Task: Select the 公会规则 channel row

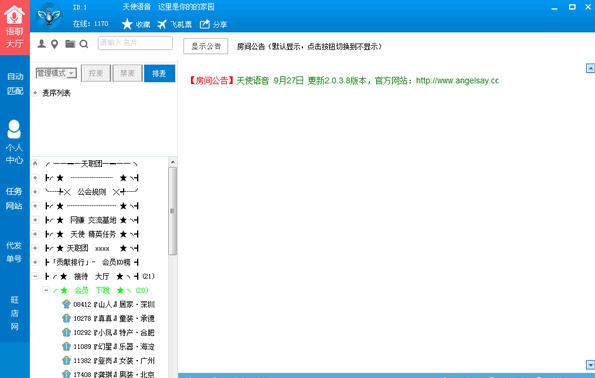Action: tap(91, 192)
